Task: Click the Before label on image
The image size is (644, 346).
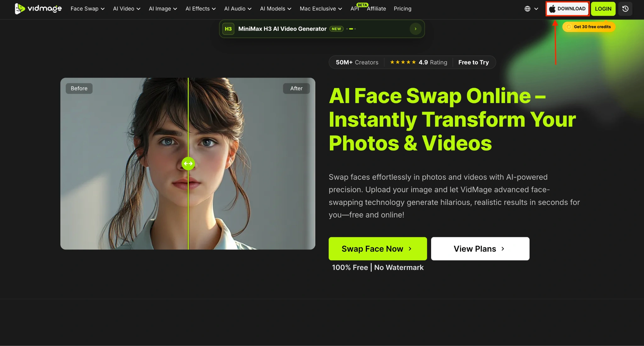Action: click(79, 88)
